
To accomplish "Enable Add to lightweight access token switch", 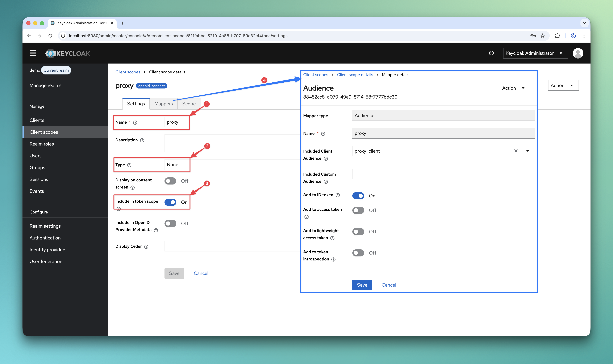I will [x=358, y=231].
